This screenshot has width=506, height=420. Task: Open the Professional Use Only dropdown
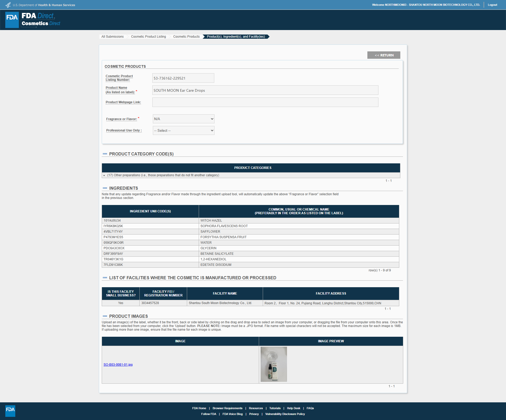pos(183,130)
